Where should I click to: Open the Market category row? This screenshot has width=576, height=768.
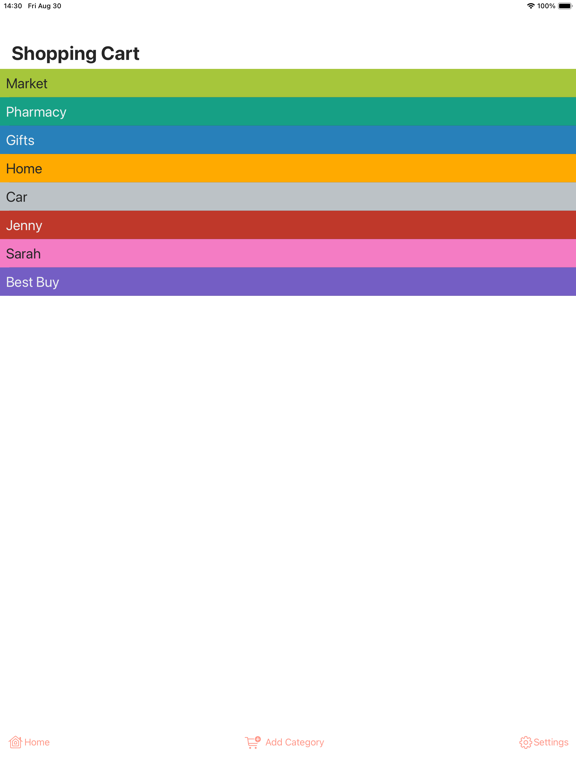click(x=288, y=83)
